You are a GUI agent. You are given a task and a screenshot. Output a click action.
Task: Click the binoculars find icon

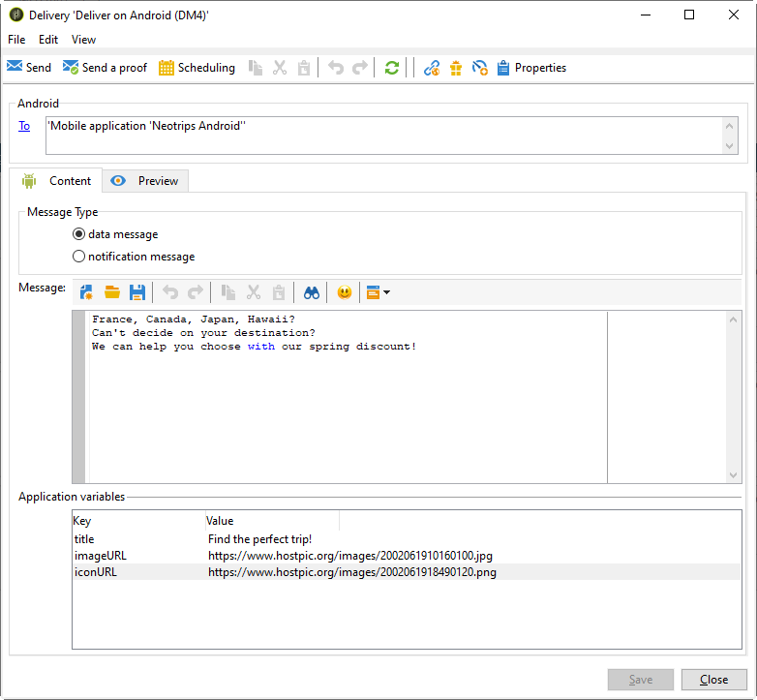pyautogui.click(x=311, y=292)
